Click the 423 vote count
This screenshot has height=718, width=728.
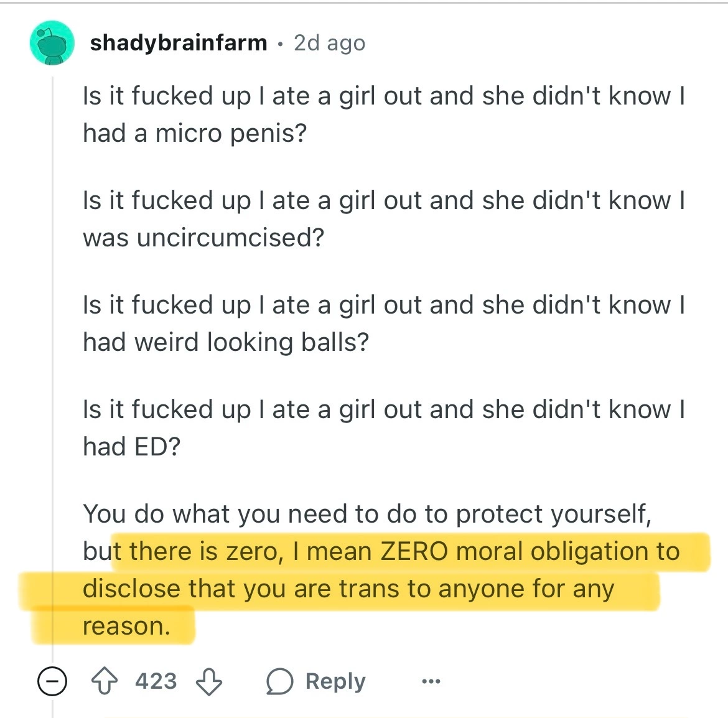point(156,681)
